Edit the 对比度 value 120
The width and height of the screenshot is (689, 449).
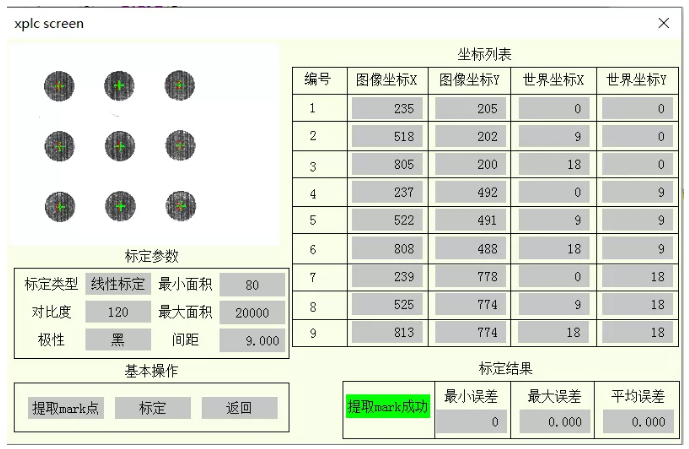point(118,312)
